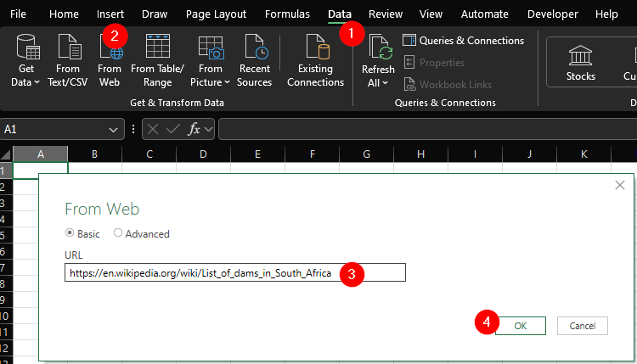This screenshot has height=364, width=637.
Task: Select column G header
Action: (366, 154)
